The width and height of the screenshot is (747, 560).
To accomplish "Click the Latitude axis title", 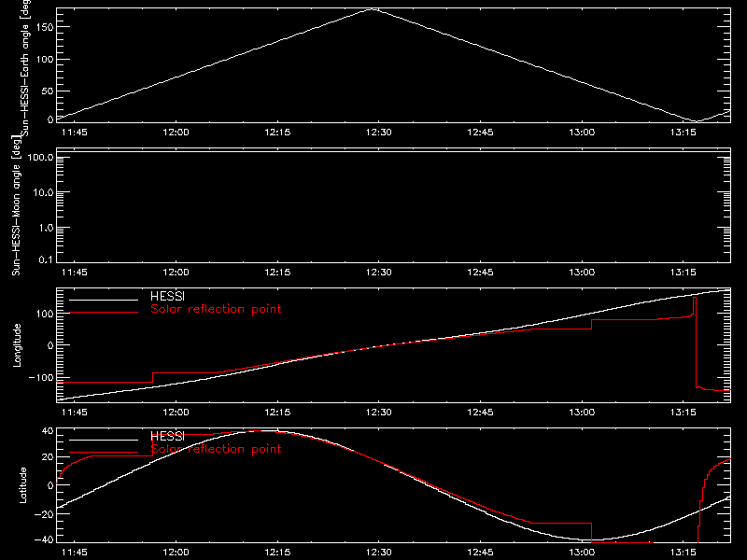I will tap(22, 485).
